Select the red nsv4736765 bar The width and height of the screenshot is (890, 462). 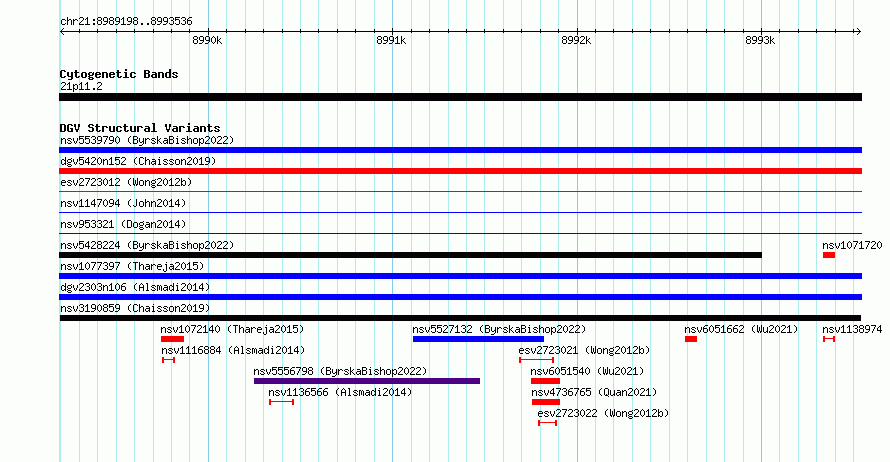click(546, 402)
